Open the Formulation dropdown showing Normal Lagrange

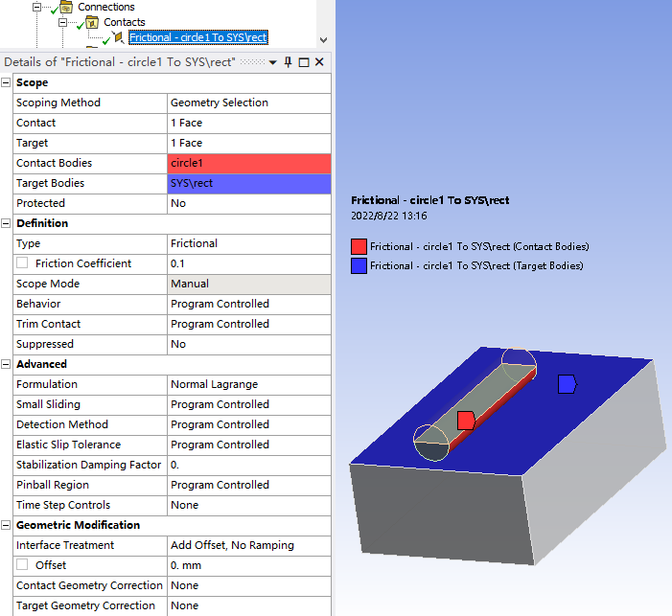[249, 385]
